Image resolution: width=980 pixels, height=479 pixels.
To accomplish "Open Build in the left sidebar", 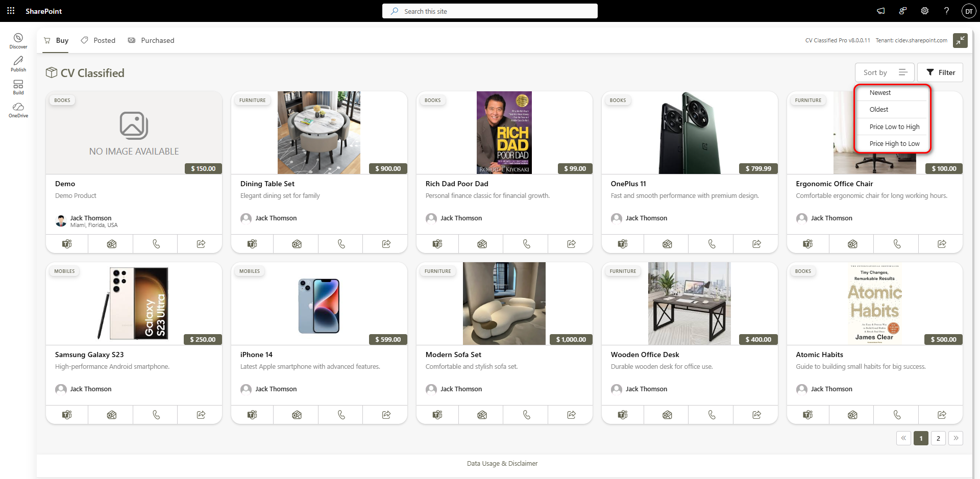I will [x=18, y=87].
